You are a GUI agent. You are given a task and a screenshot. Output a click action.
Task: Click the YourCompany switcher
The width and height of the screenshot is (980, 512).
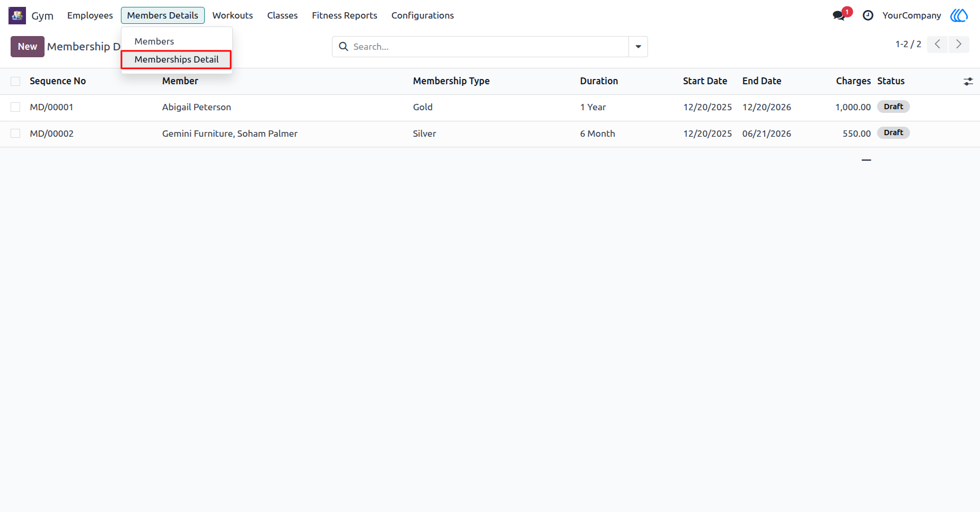click(x=912, y=15)
